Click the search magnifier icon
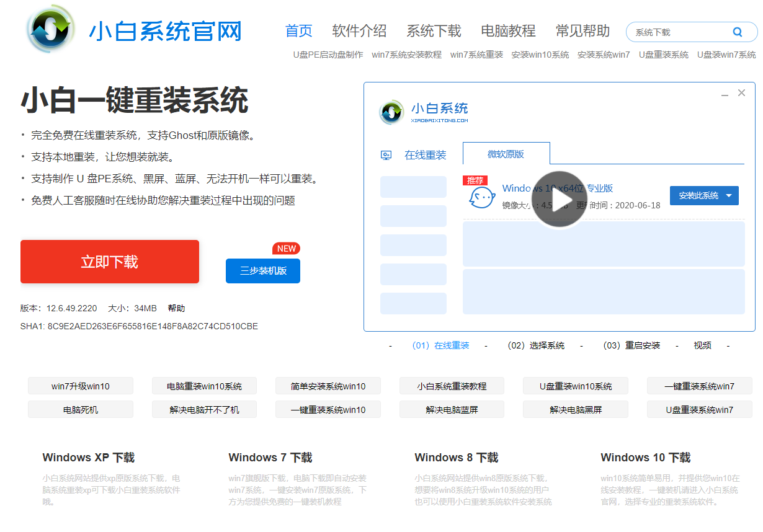The height and width of the screenshot is (532, 763). (x=737, y=32)
